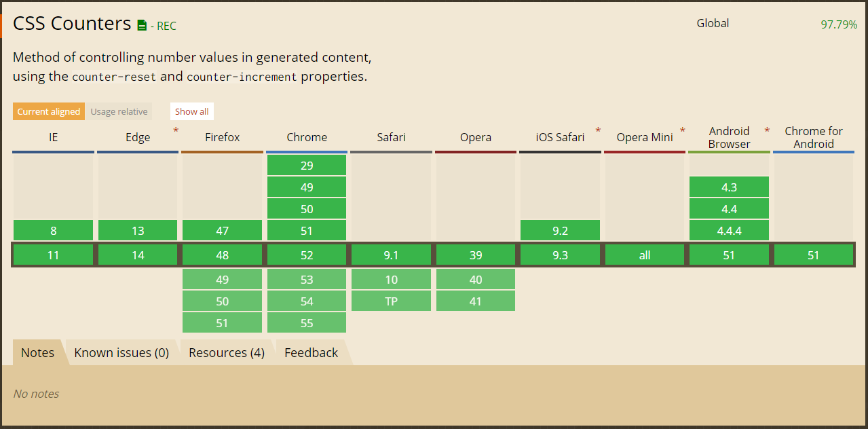
Task: Click the asterisk next to Android Browser
Action: pyautogui.click(x=767, y=130)
